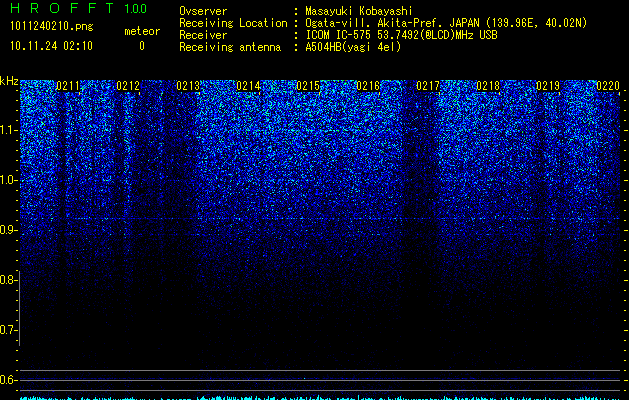
Task: Select the ICOM IC-575 receiver text
Action: point(401,35)
